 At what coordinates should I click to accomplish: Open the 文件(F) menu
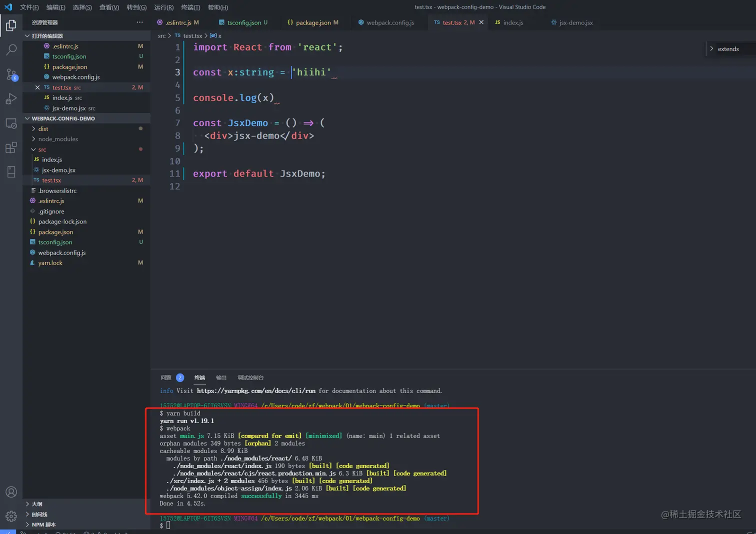pyautogui.click(x=29, y=7)
